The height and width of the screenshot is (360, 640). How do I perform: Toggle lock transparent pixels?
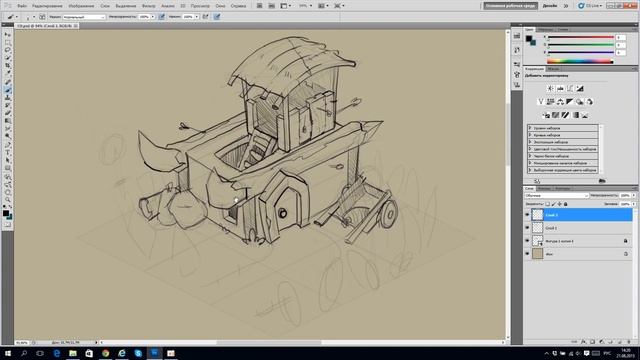(x=548, y=204)
